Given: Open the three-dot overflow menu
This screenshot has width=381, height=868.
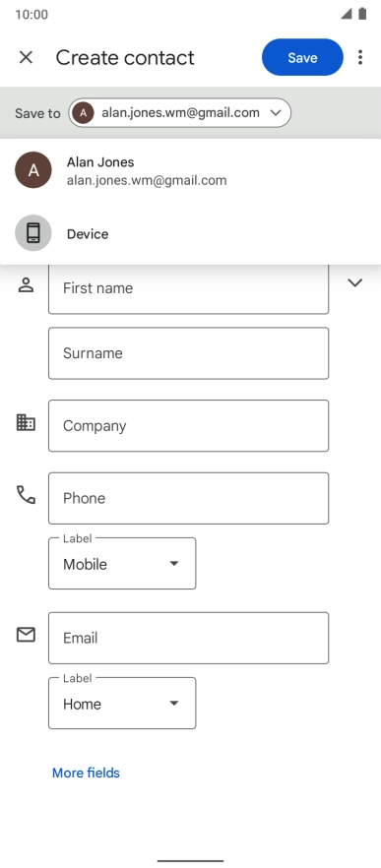Looking at the screenshot, I should tap(360, 57).
